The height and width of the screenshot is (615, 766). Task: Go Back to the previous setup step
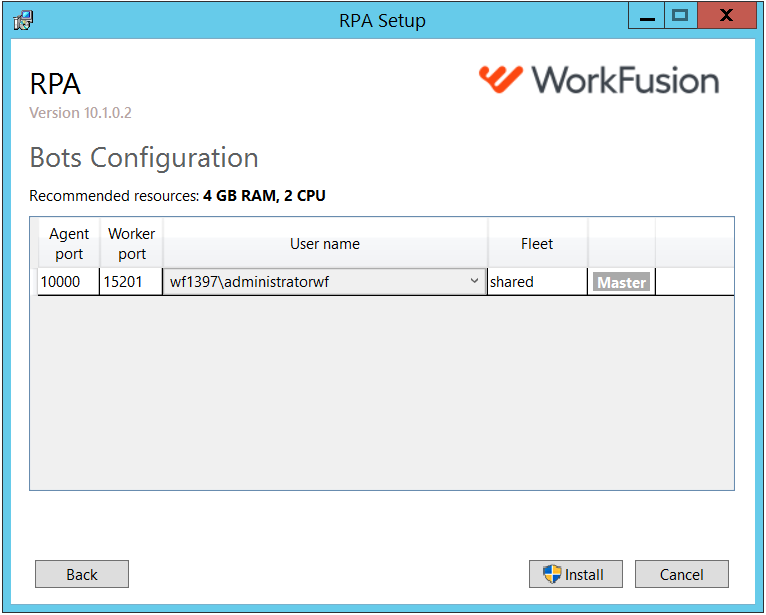82,574
